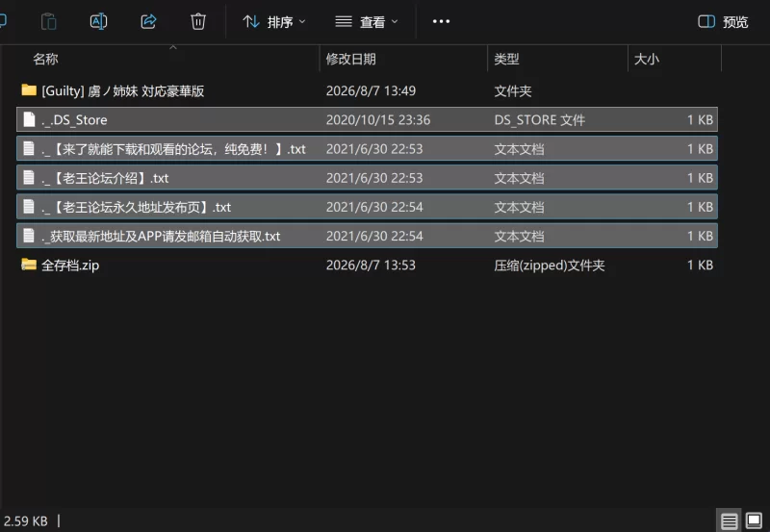Click the Share icon in toolbar

148,21
